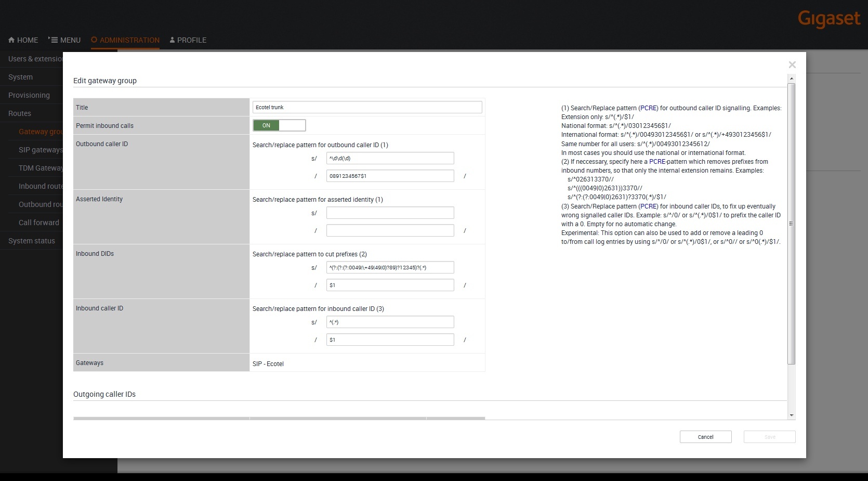The width and height of the screenshot is (868, 481).
Task: Open Users & extensions in sidebar
Action: tap(35, 59)
